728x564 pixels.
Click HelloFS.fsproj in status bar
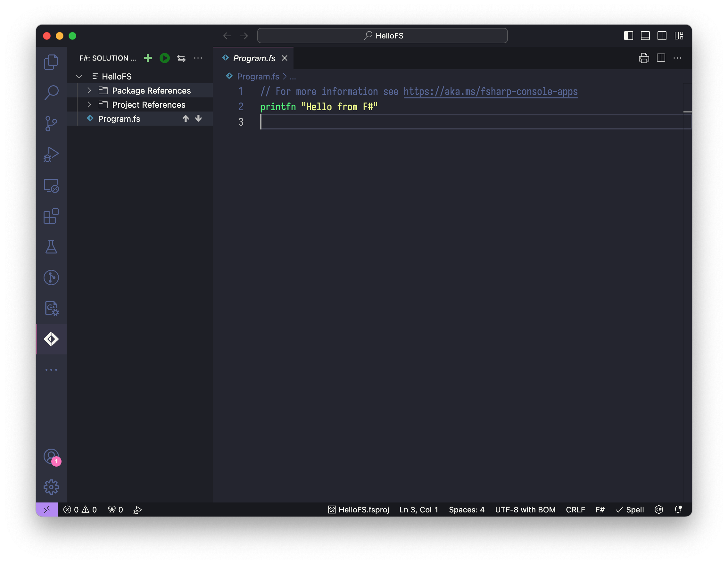pos(358,509)
